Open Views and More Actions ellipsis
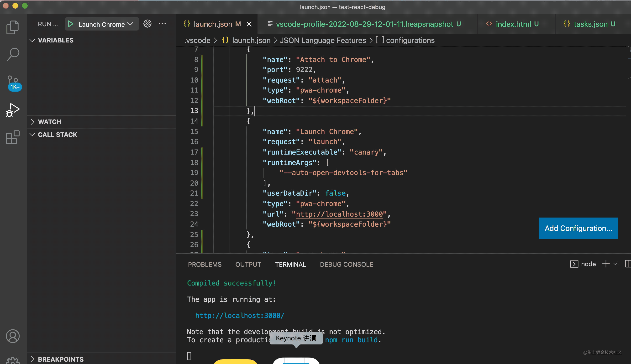 tap(162, 24)
